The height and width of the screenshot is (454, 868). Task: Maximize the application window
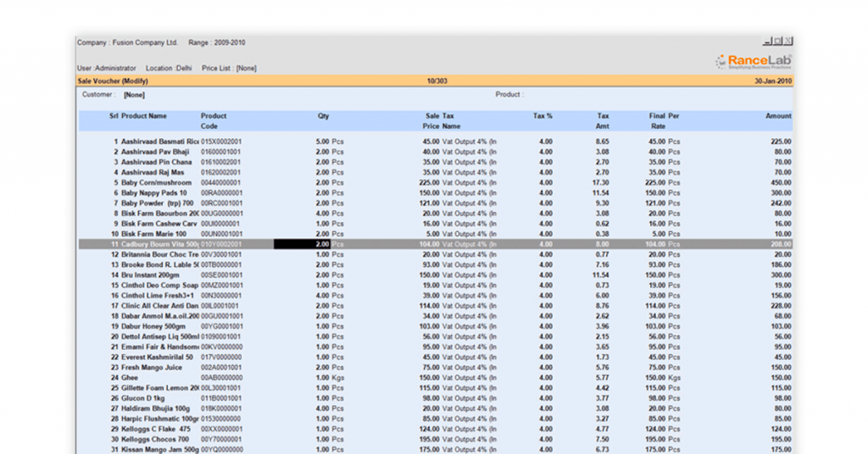click(778, 41)
